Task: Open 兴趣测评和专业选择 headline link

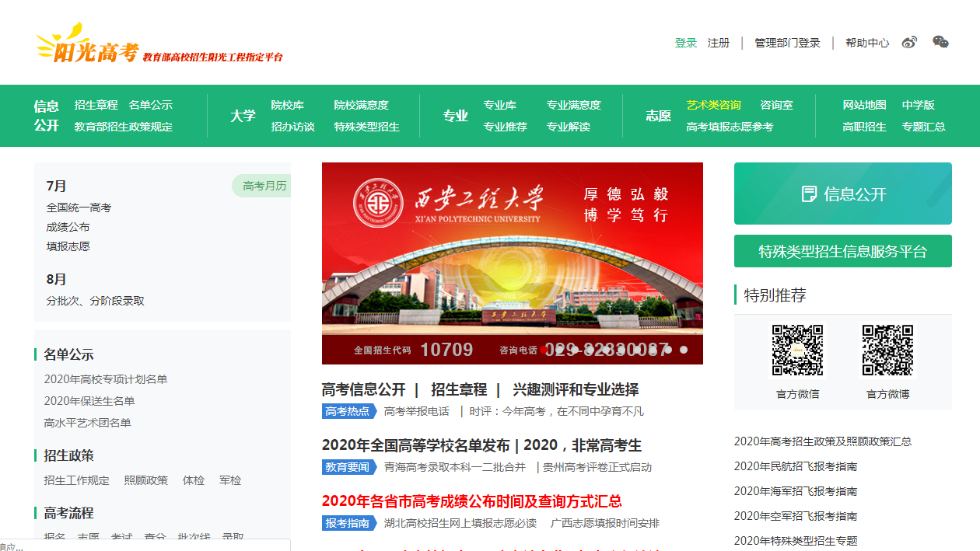Action: 576,389
